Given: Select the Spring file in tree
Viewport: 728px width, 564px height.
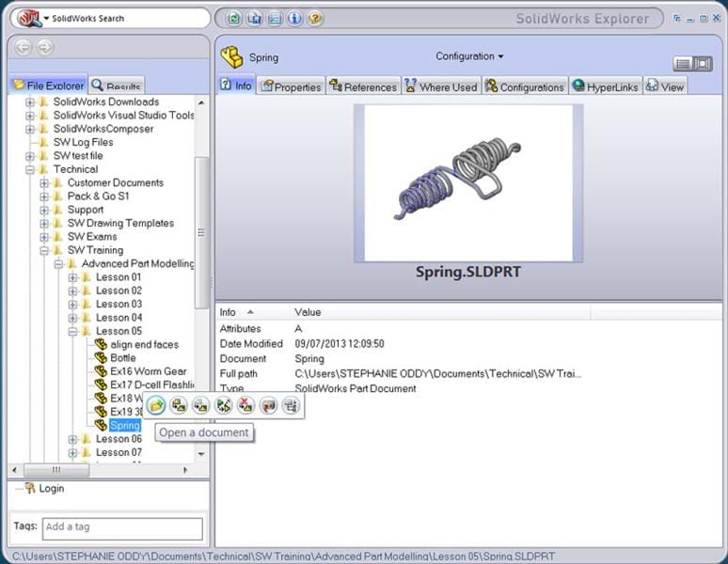Looking at the screenshot, I should (x=125, y=425).
